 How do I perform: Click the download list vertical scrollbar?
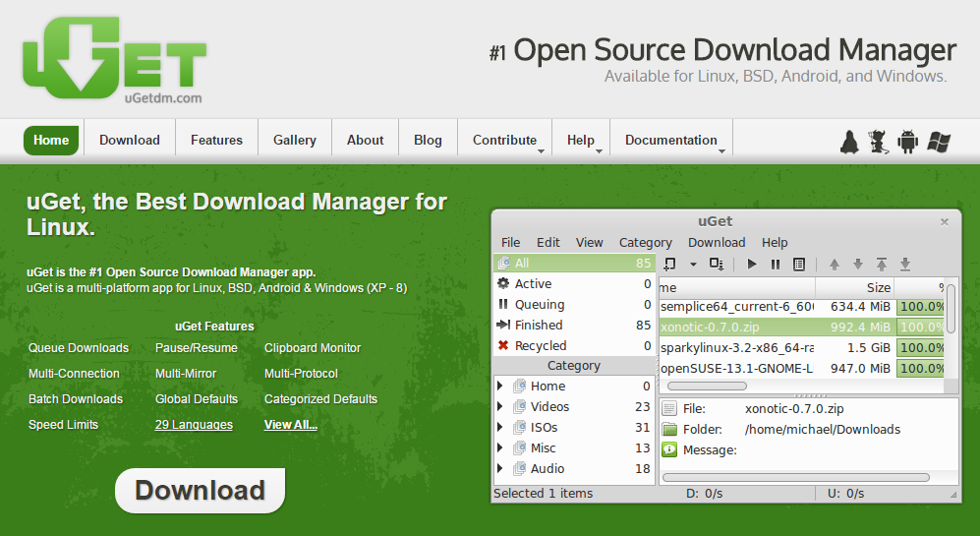[x=951, y=309]
